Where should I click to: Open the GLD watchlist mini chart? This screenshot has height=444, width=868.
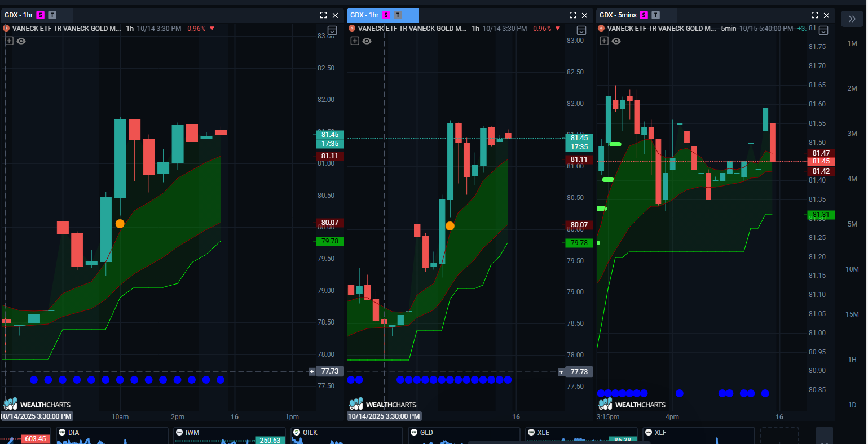tap(462, 436)
